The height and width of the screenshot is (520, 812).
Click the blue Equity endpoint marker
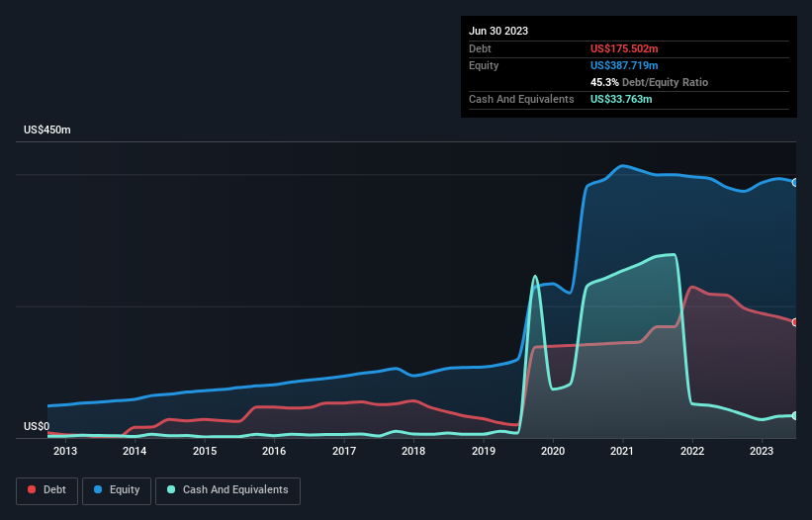(x=795, y=182)
